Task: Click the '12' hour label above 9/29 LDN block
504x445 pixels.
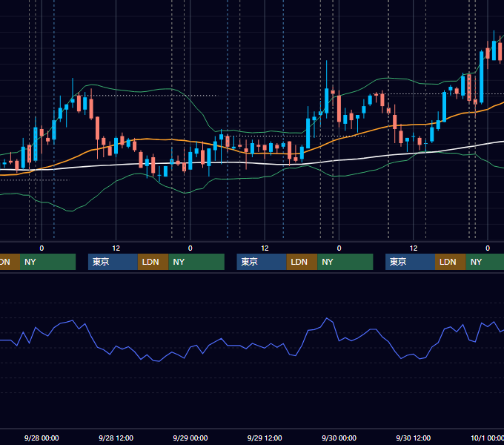Action: tap(265, 248)
